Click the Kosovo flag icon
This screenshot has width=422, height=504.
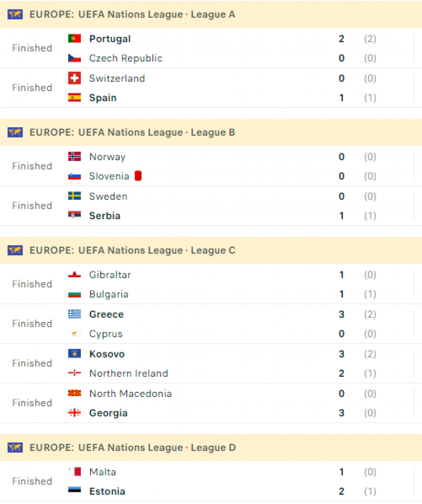pos(75,353)
